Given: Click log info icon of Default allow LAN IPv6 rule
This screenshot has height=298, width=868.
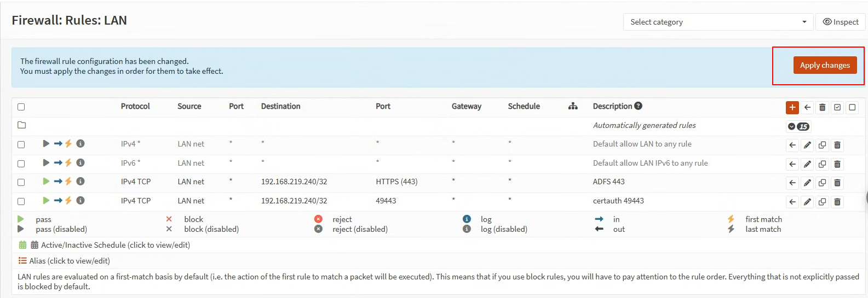Looking at the screenshot, I should [81, 162].
